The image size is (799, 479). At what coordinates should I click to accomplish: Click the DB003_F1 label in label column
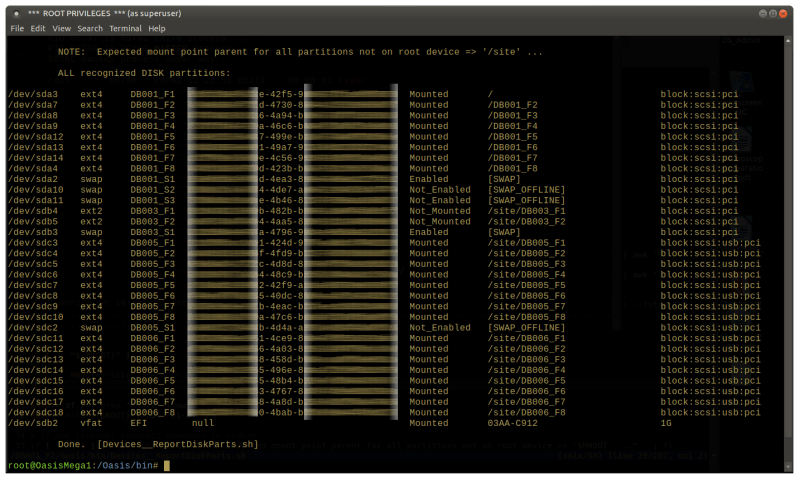[152, 211]
